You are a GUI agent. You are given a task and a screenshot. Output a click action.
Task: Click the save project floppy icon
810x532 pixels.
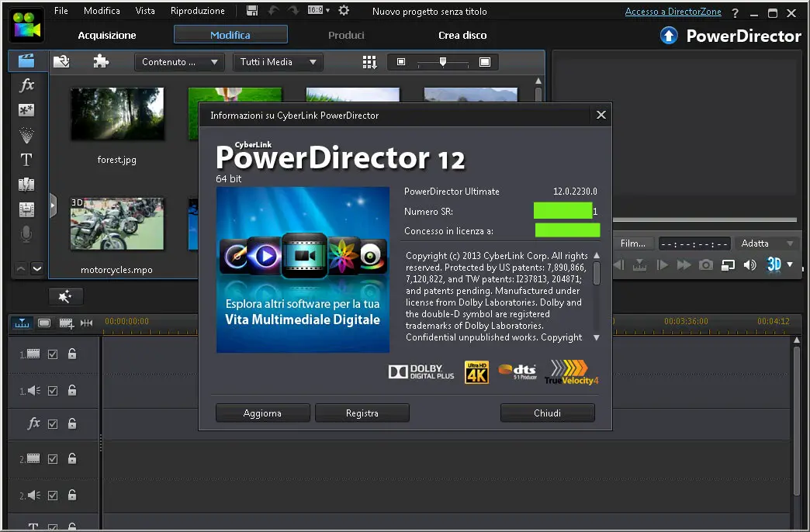[252, 10]
